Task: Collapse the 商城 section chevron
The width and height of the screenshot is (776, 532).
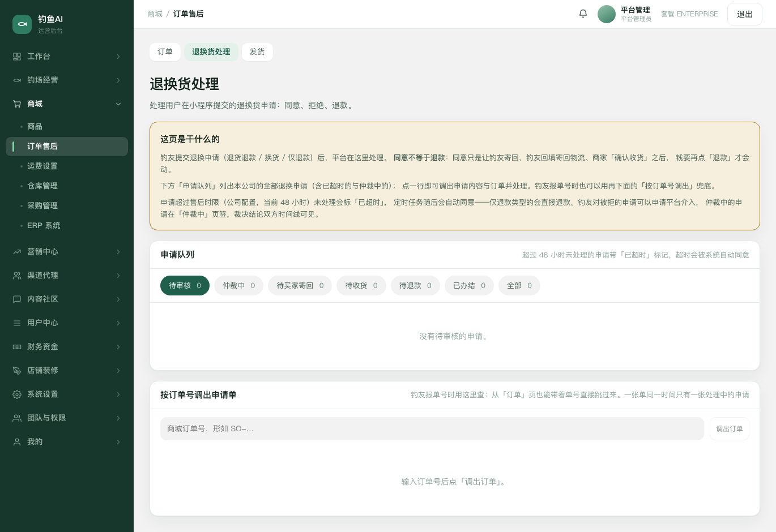Action: (x=118, y=104)
